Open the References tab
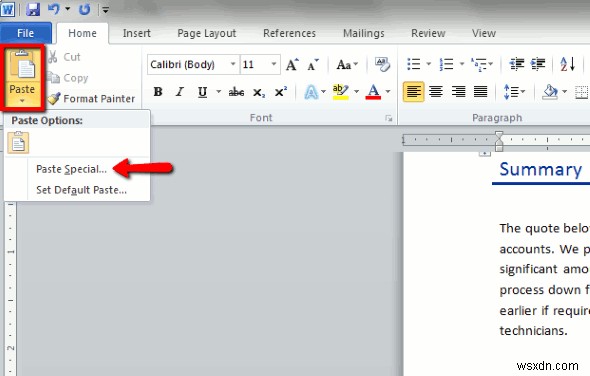The width and height of the screenshot is (590, 376). point(289,33)
